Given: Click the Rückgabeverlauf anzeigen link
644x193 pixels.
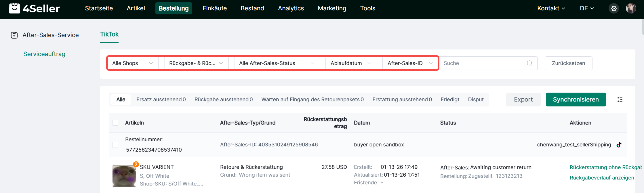Looking at the screenshot, I should point(602,178).
